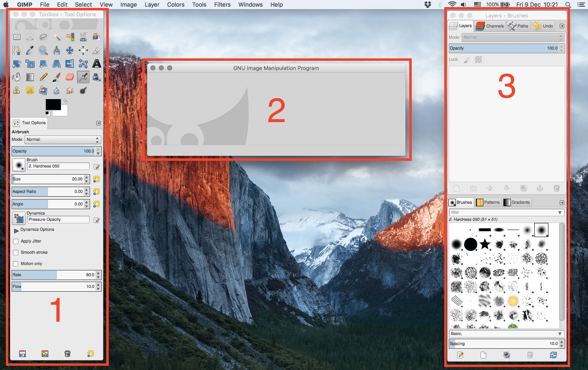
Task: Select the Paintbrush tool
Action: 57,77
